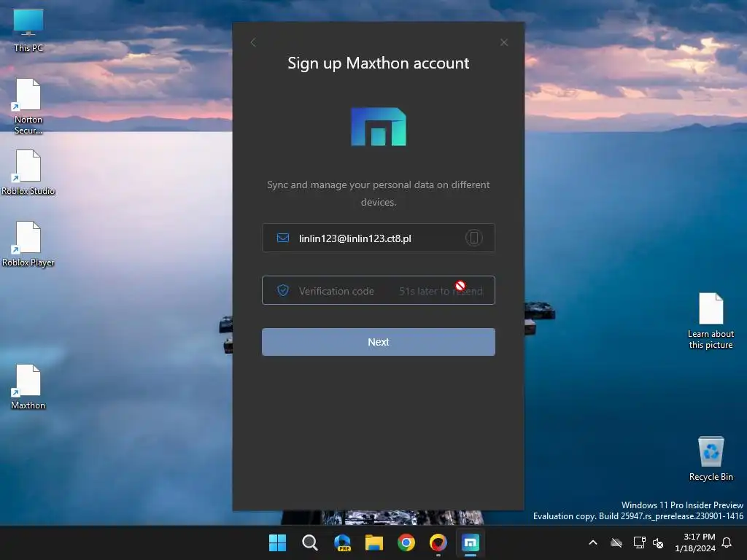Click the email address input field
Screen dimensions: 747x560
tap(379, 238)
